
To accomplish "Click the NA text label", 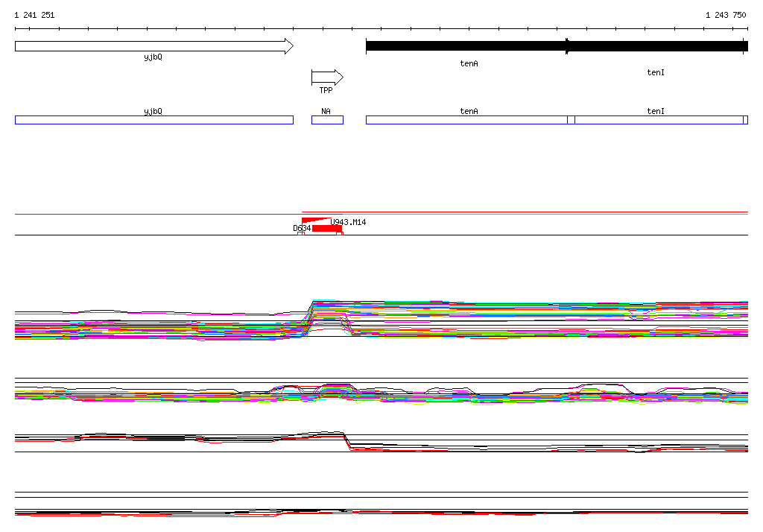I will pos(326,111).
